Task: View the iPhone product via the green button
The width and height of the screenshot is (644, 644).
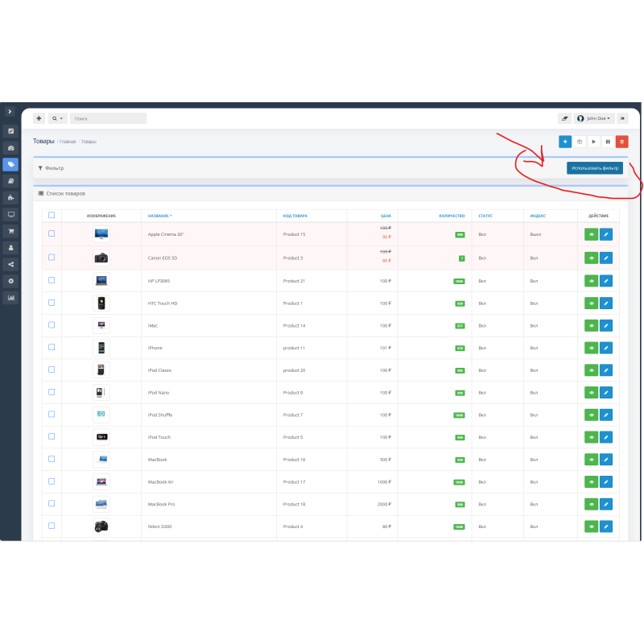Action: [590, 348]
